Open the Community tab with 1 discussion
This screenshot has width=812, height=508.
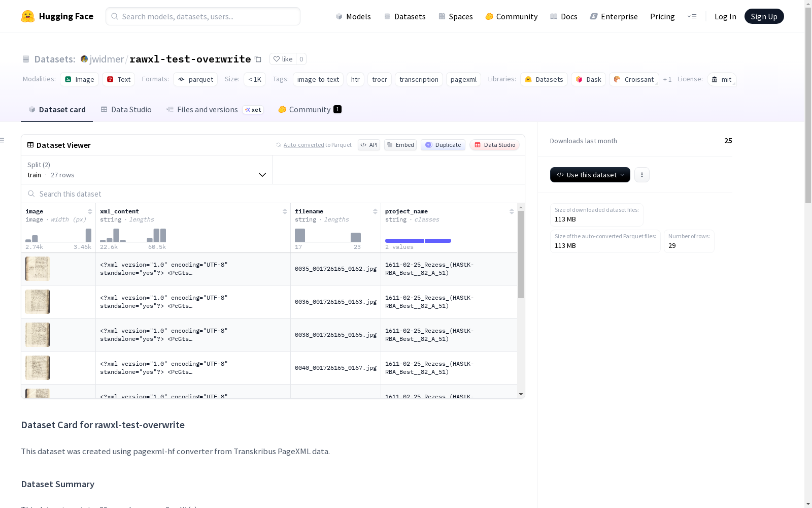(x=310, y=109)
